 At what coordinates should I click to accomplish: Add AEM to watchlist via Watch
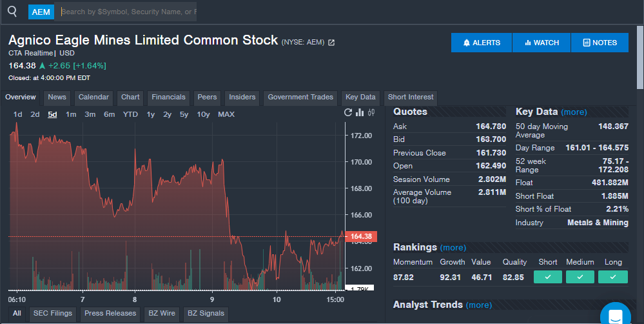tap(542, 43)
